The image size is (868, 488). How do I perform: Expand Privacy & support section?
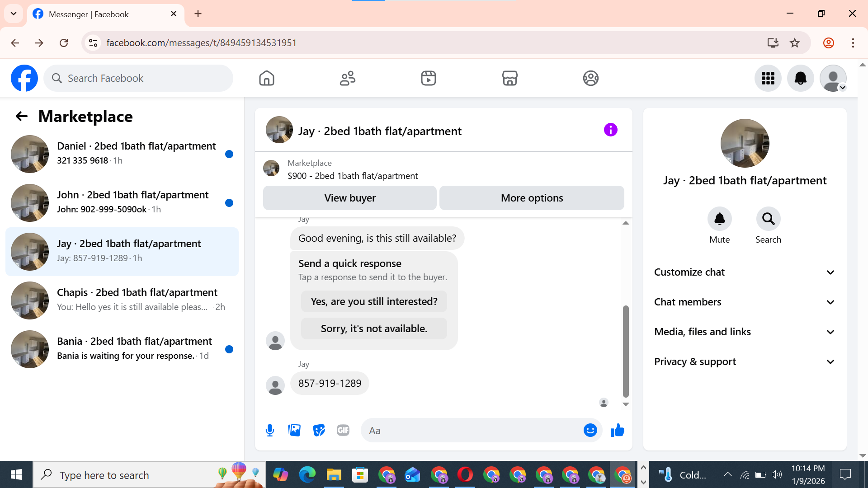(745, 361)
